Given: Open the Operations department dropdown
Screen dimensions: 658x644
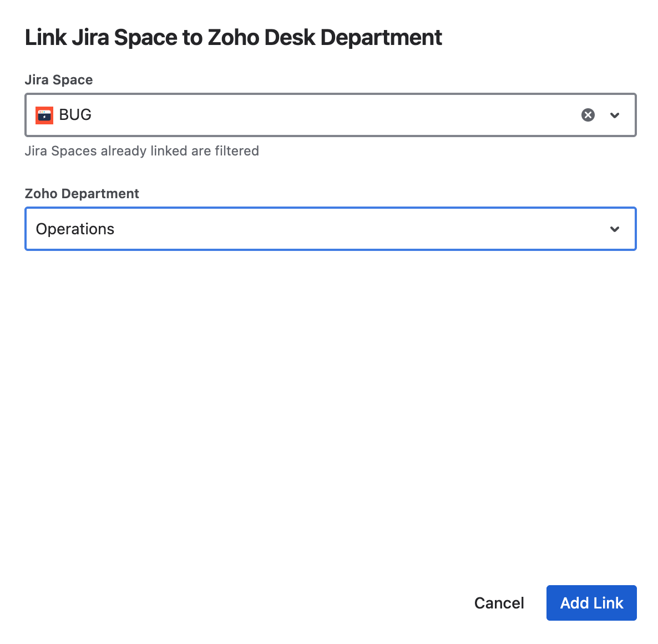Looking at the screenshot, I should click(x=330, y=229).
